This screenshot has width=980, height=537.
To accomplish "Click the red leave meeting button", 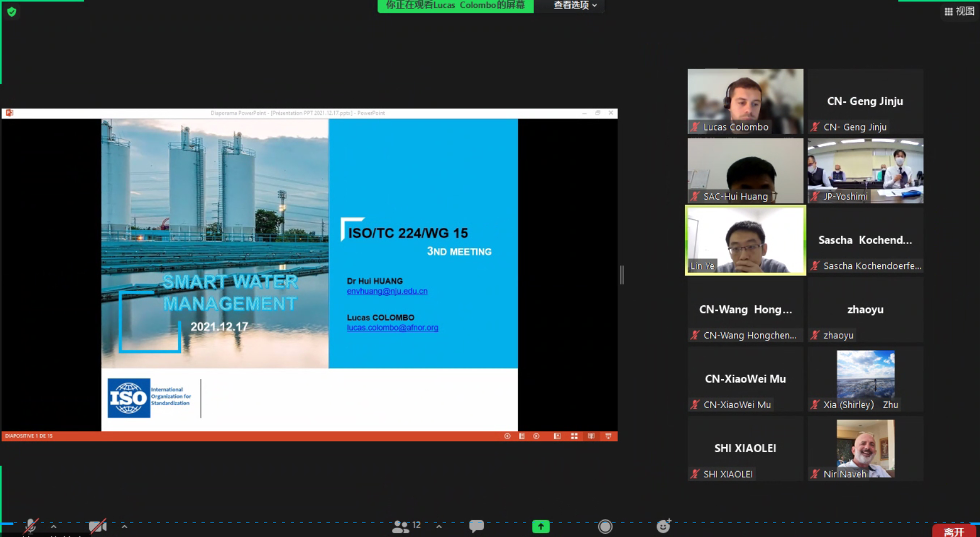I will tap(954, 531).
